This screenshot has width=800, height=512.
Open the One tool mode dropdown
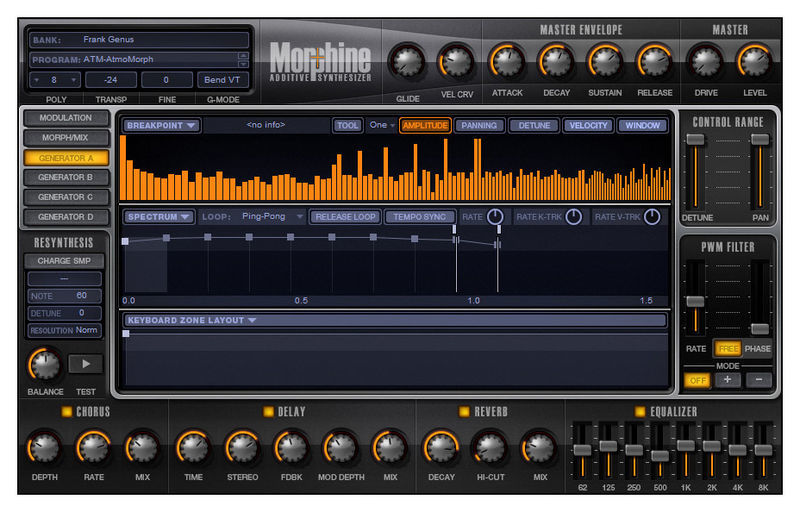(x=382, y=125)
